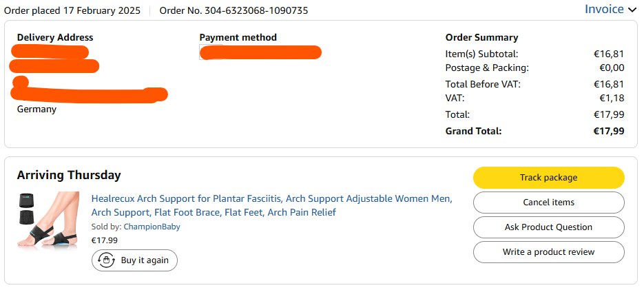Click the Germany country text in address

(37, 109)
